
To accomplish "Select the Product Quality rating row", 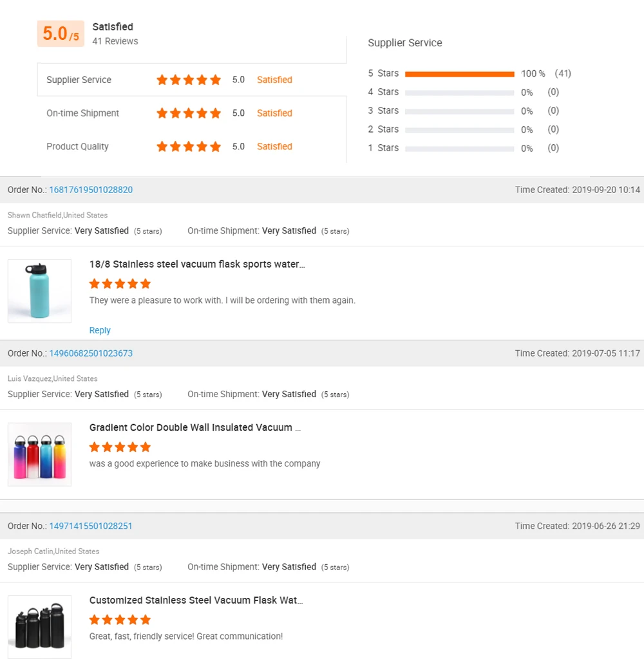I will 192,147.
